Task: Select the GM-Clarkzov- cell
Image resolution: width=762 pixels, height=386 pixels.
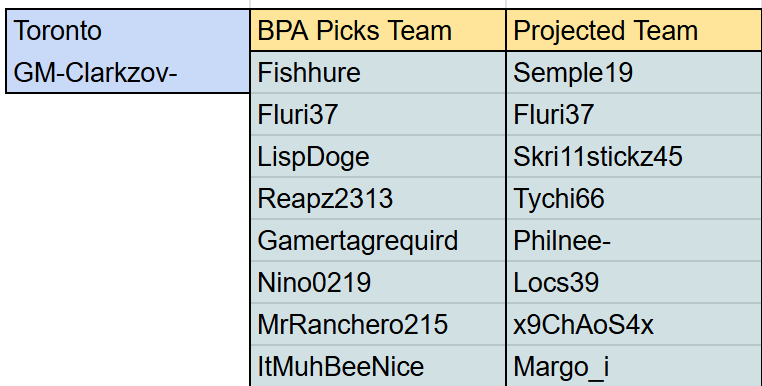Action: pos(128,72)
